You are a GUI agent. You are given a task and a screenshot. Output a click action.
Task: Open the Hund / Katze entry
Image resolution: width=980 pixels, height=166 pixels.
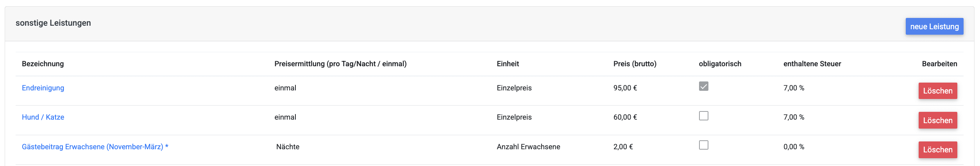[x=43, y=117]
